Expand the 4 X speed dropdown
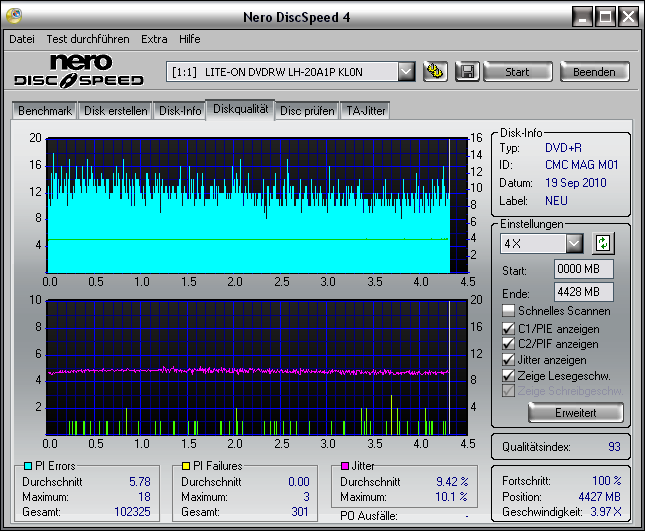 [574, 243]
